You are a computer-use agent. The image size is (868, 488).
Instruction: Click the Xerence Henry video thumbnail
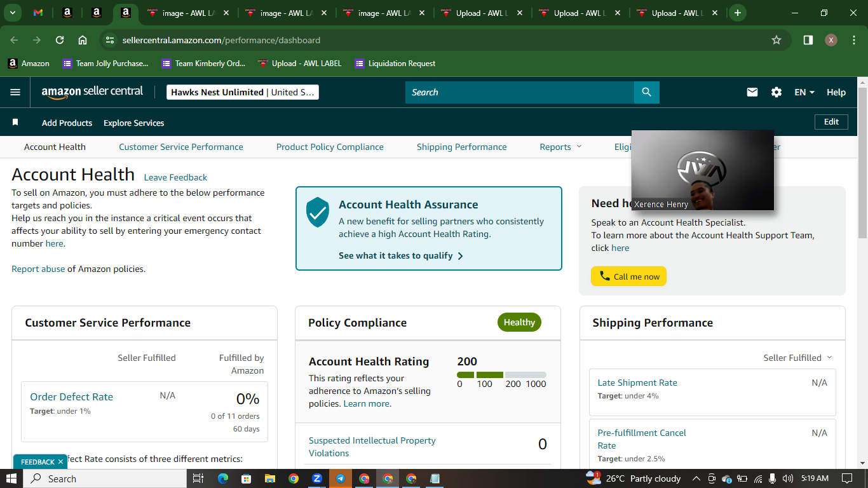(703, 170)
